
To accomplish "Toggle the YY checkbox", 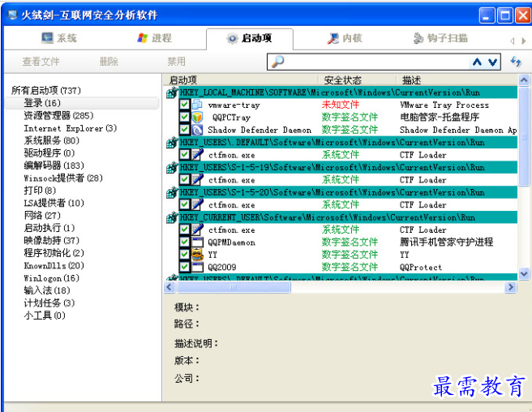I will coord(184,255).
